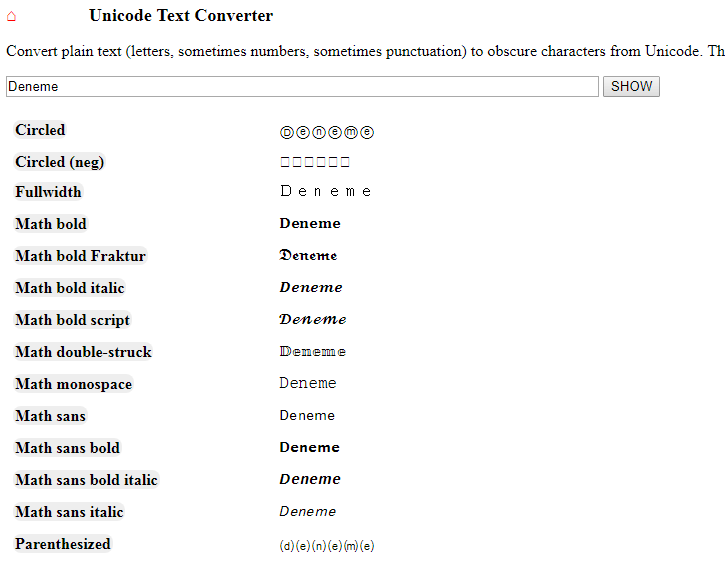
Task: Click the Math bold label
Action: click(51, 224)
